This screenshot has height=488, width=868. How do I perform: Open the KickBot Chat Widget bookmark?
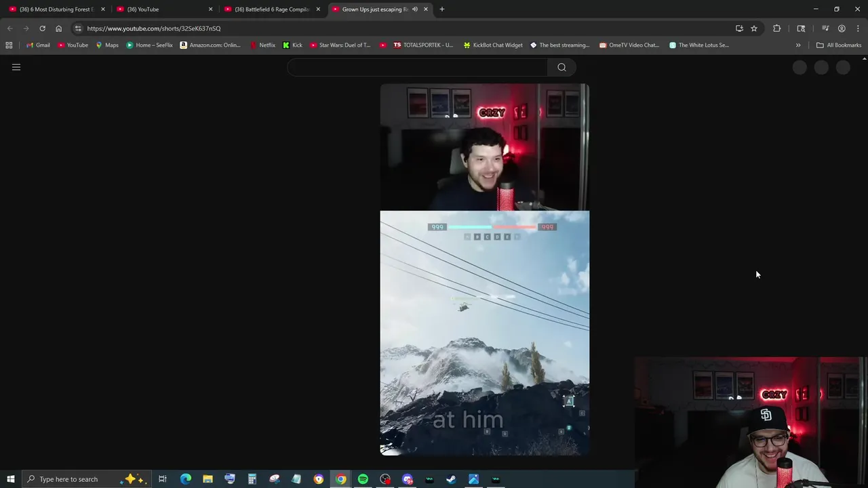pyautogui.click(x=493, y=45)
